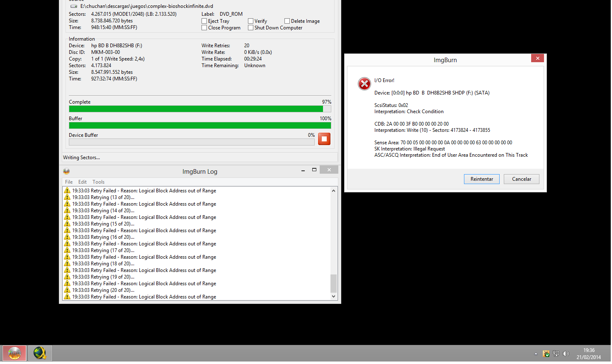Click the red I/O error icon in dialog
Image resolution: width=612 pixels, height=364 pixels.
(x=364, y=84)
